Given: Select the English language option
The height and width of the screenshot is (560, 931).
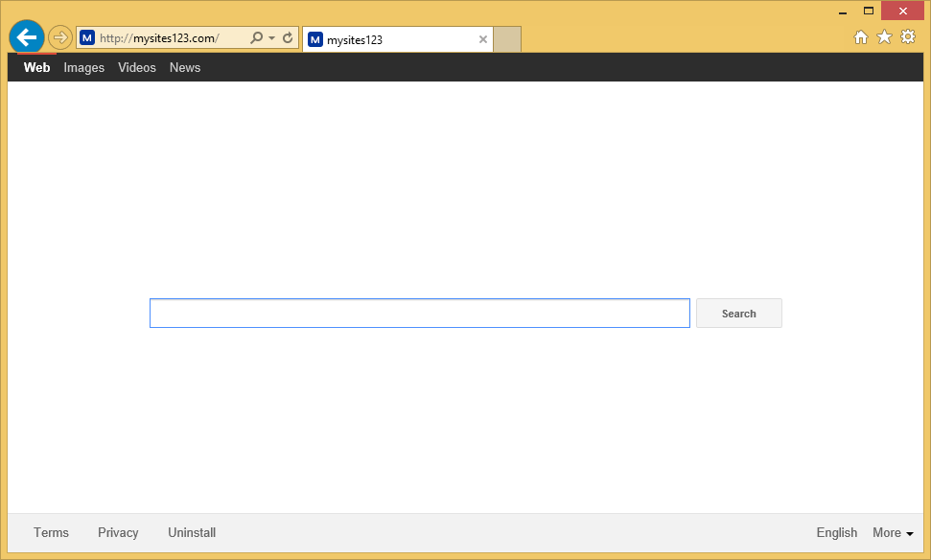Looking at the screenshot, I should coord(836,533).
